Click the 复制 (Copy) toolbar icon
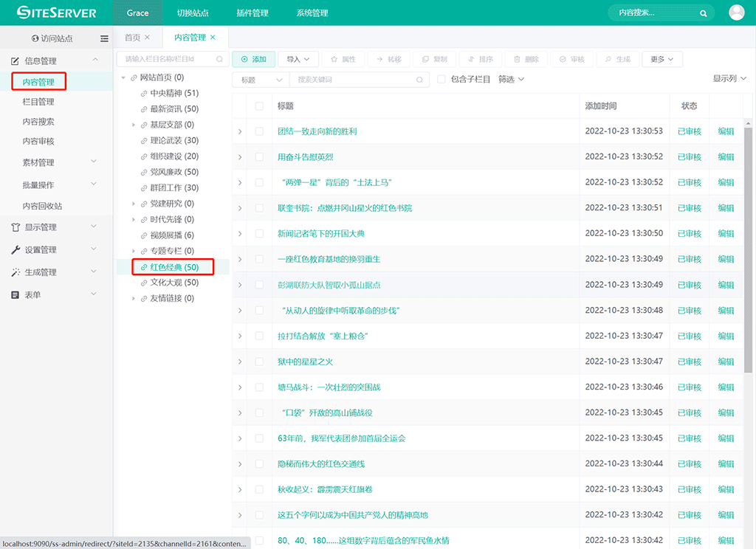This screenshot has width=756, height=549. pyautogui.click(x=434, y=58)
